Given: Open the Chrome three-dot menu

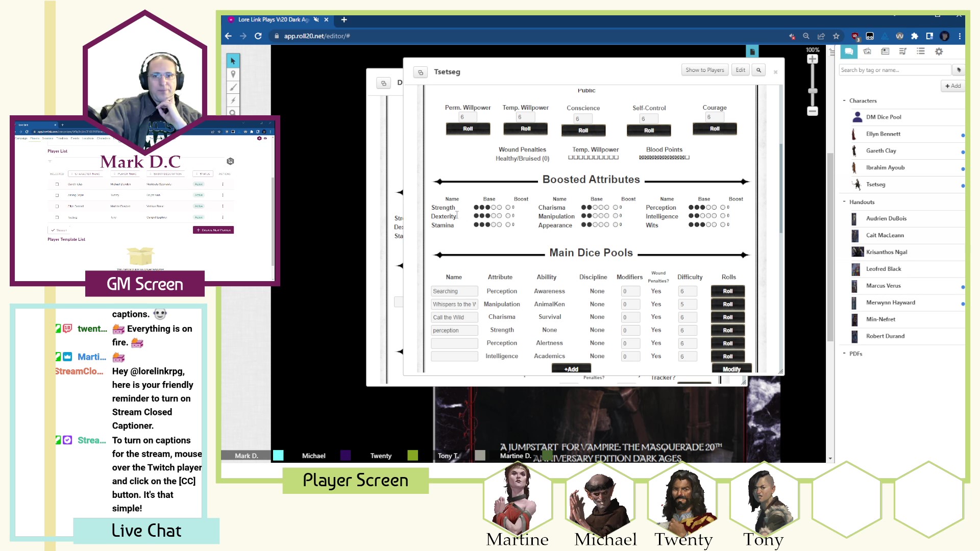Looking at the screenshot, I should click(960, 36).
